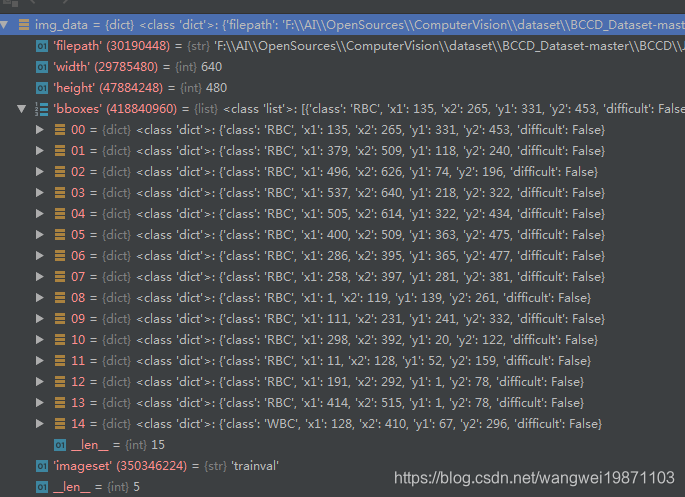Expand bbox entry 05
The image size is (685, 497).
point(40,235)
